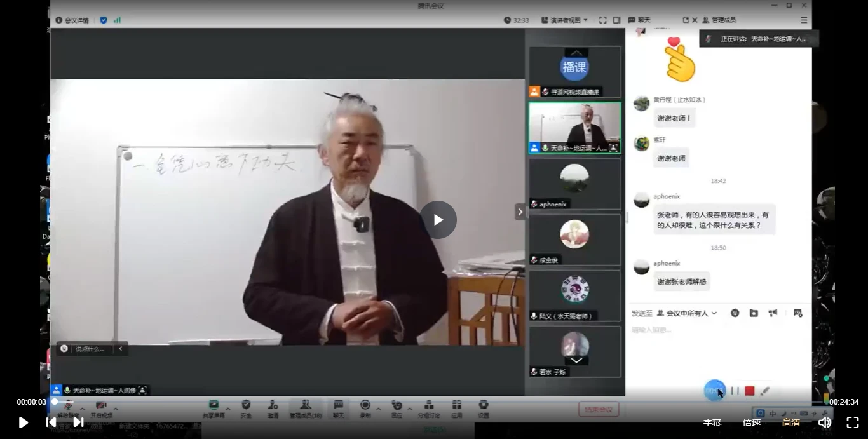
Task: Toggle 开启视频 camera button
Action: (x=100, y=409)
